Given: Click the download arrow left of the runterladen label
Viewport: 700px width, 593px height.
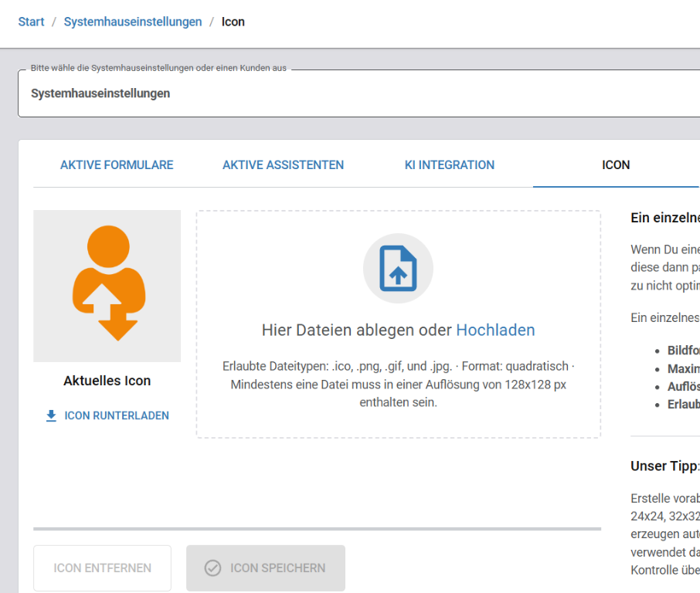Looking at the screenshot, I should point(50,415).
